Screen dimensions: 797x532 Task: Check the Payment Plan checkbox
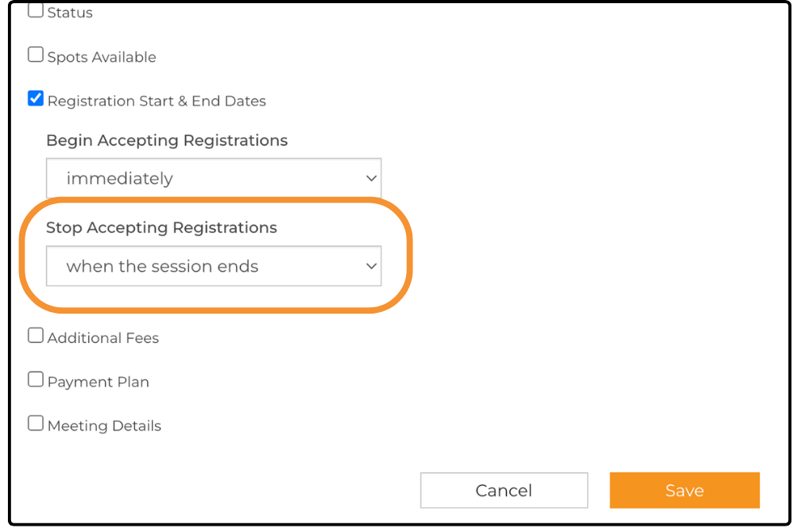[36, 380]
